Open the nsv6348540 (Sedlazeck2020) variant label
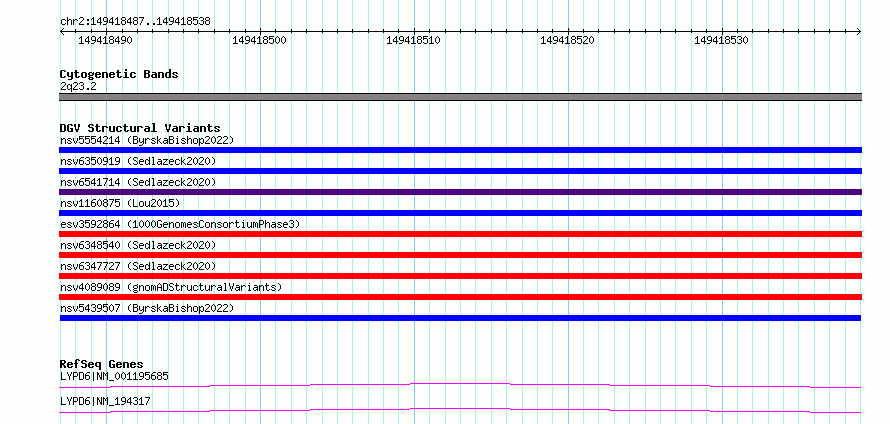Screen dimensions: 890x424 [x=138, y=245]
